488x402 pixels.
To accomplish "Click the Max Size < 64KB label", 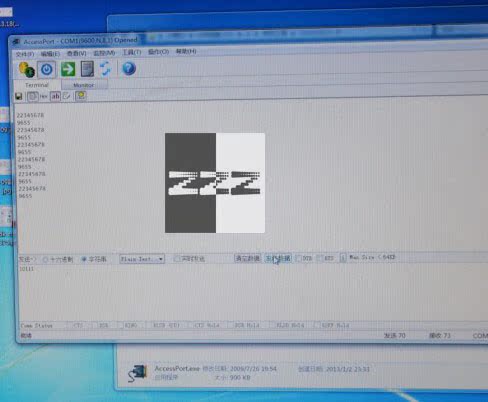I will (x=372, y=257).
